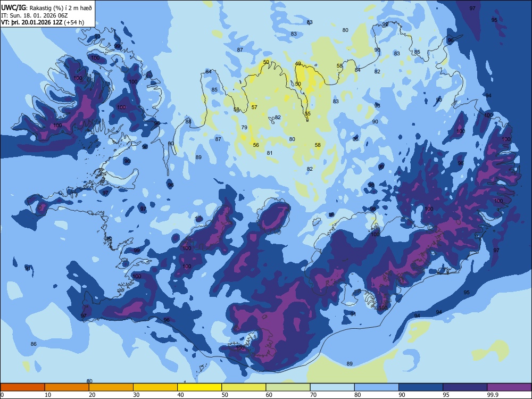The image size is (532, 399).
Task: Click the legend scale label '99.9'
Action: (x=492, y=395)
